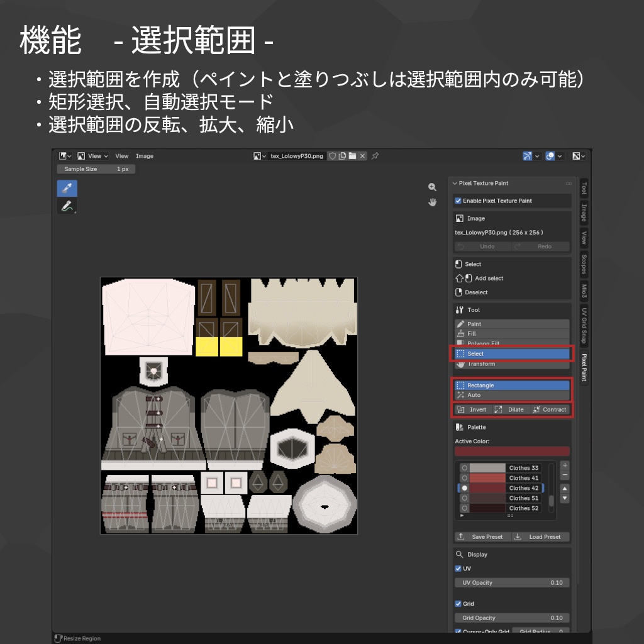Click the Active Color swatch
The image size is (644, 644).
click(512, 451)
